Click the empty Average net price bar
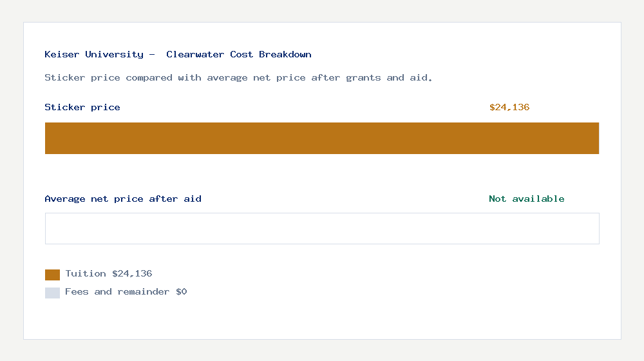 click(322, 228)
